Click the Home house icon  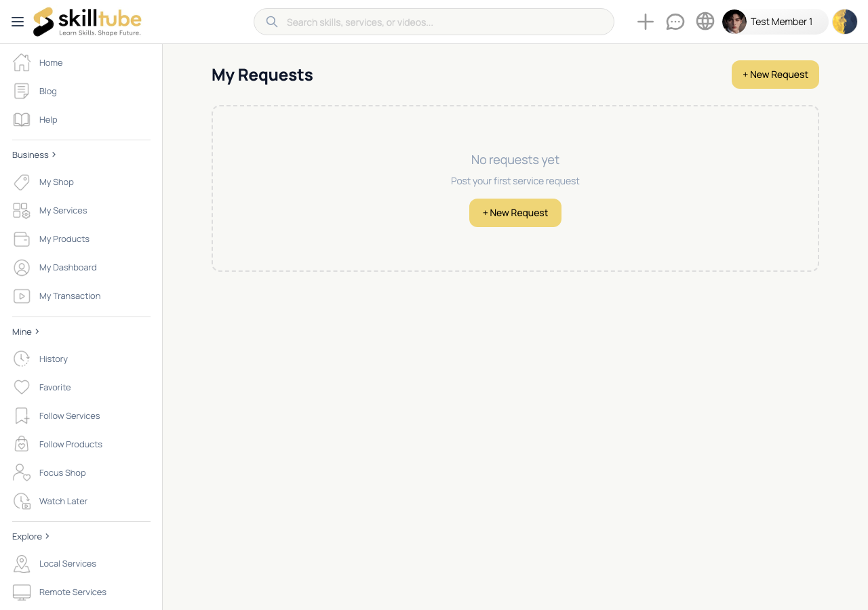pos(22,62)
